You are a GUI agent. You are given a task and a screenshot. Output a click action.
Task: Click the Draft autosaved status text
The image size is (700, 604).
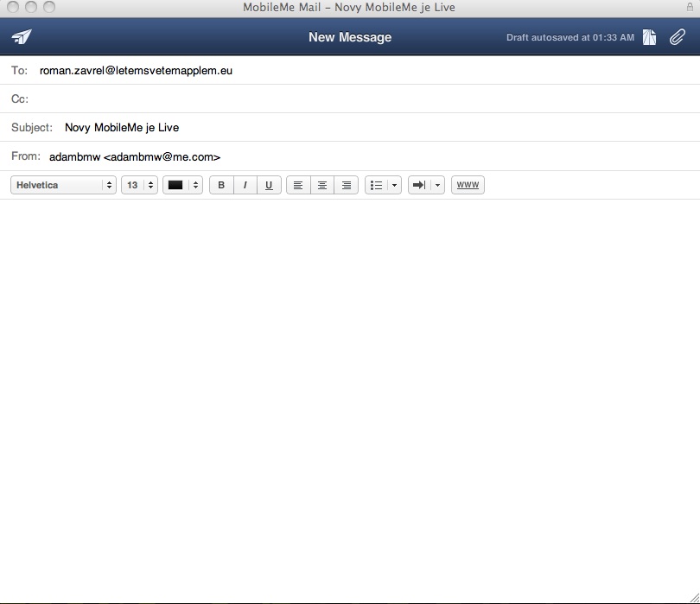[x=570, y=37]
